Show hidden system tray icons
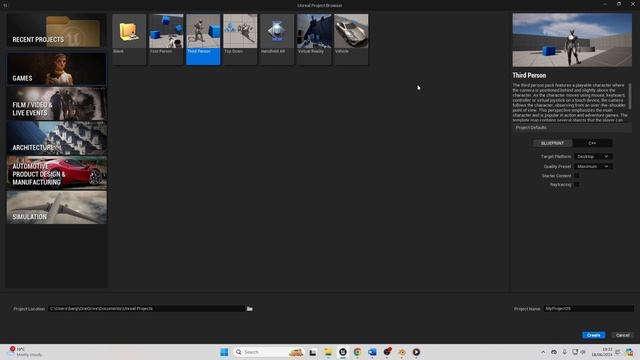This screenshot has height=360, width=640. coord(543,352)
